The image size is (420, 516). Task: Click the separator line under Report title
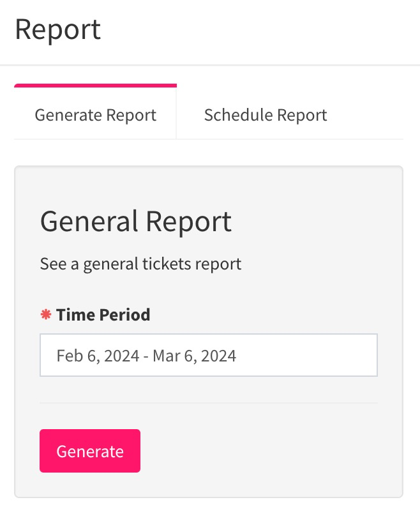click(210, 65)
